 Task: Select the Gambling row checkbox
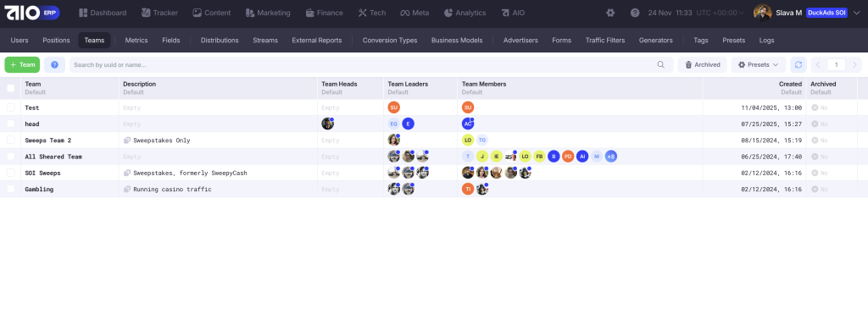point(10,189)
